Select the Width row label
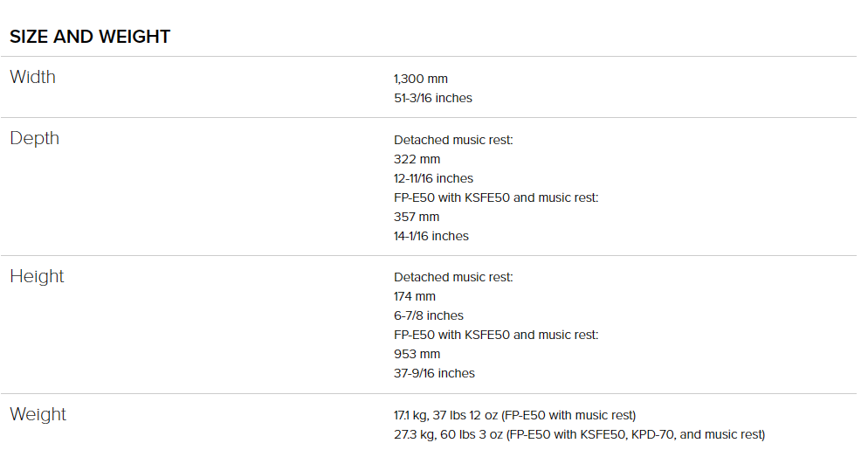868x450 pixels. pyautogui.click(x=32, y=77)
